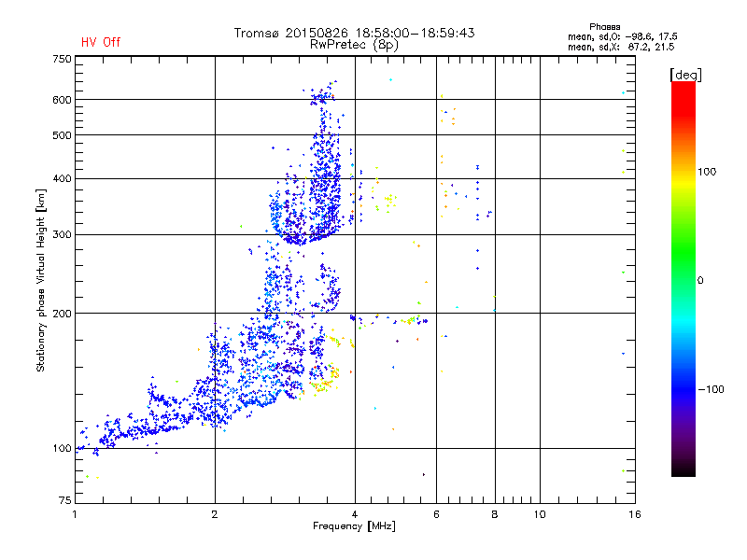Screen dimensions: 747x560
Task: Click the x-axis label '8'
Action: click(x=495, y=514)
